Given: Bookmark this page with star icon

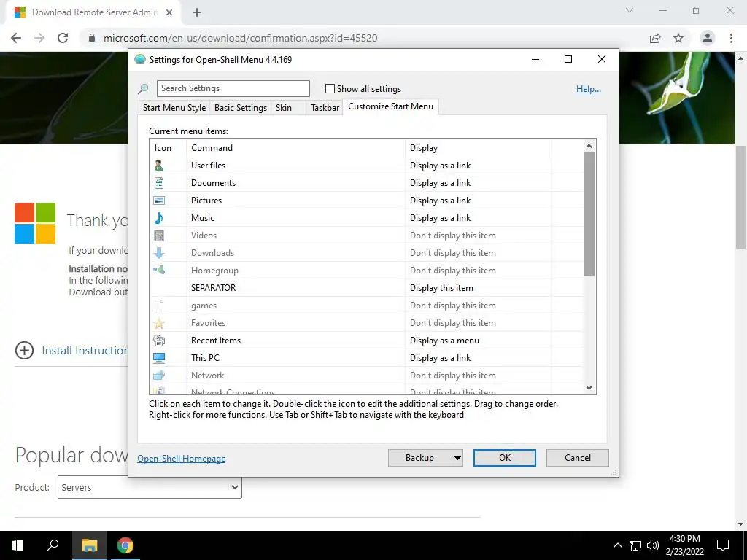Looking at the screenshot, I should click(x=678, y=38).
